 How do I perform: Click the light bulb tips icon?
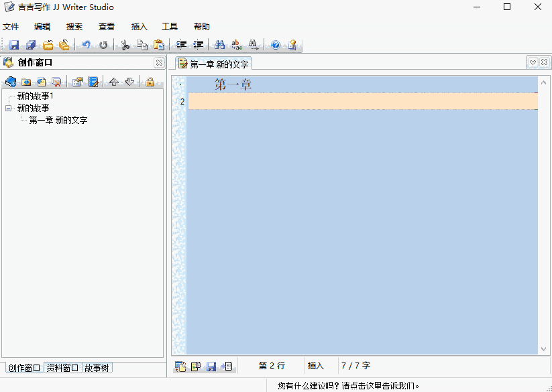click(x=292, y=45)
